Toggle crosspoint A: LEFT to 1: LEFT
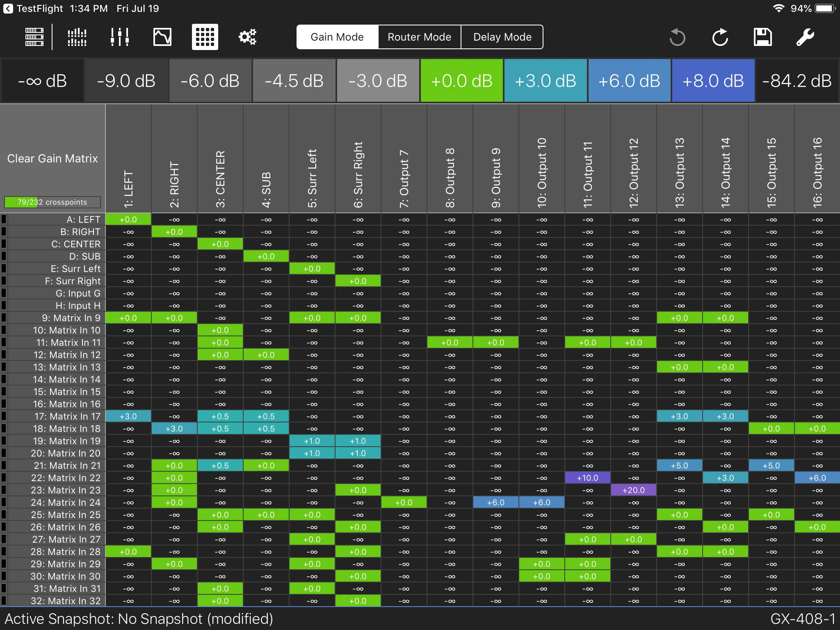This screenshot has height=630, width=840. pyautogui.click(x=128, y=219)
